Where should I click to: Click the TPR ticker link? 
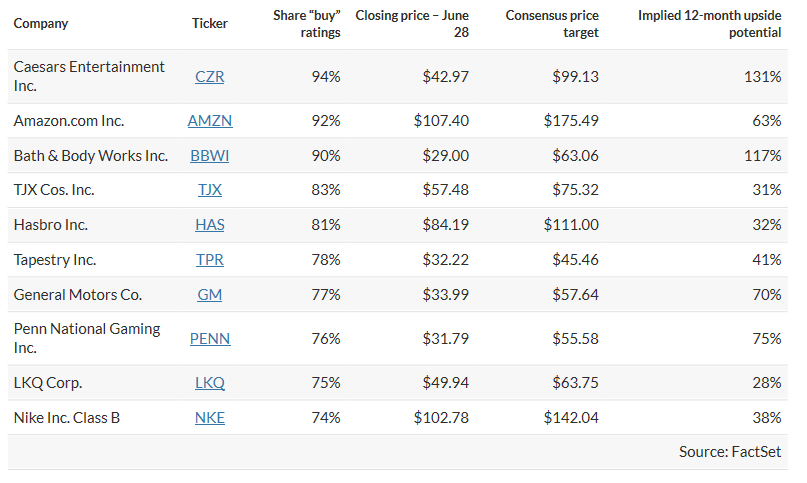(x=210, y=260)
